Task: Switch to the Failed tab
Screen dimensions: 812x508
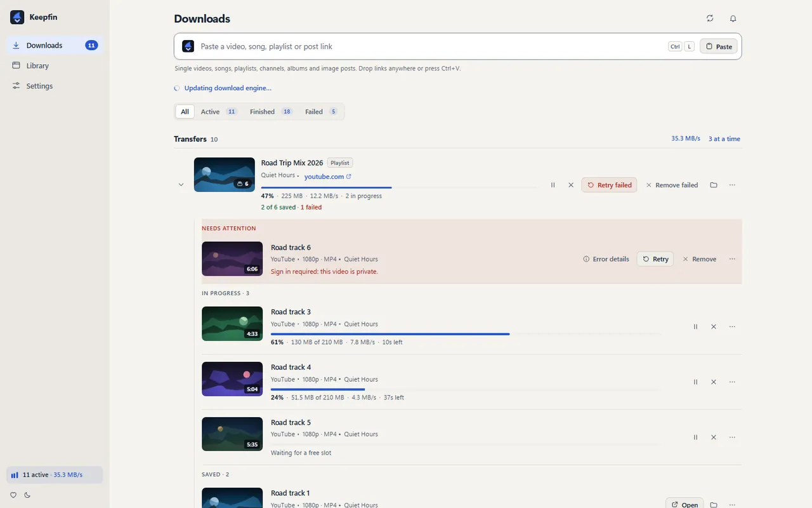Action: 321,112
